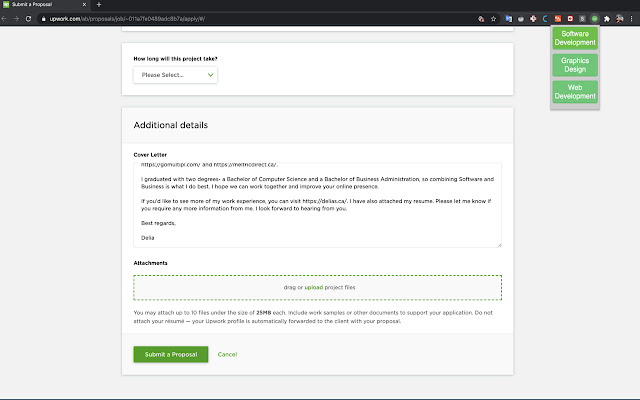The image size is (640, 400).
Task: Click the upload link in Attachments
Action: [x=313, y=287]
